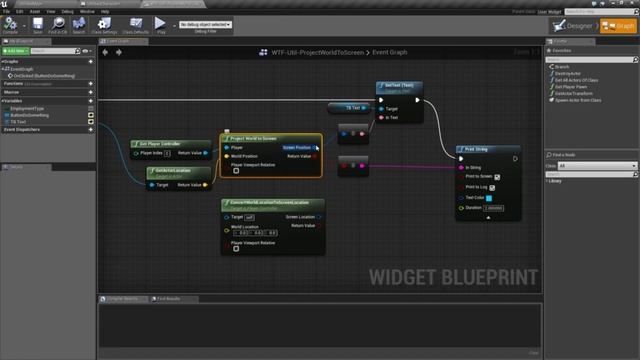Open the Window menu
Viewport: 640px width, 360px height.
(x=87, y=11)
